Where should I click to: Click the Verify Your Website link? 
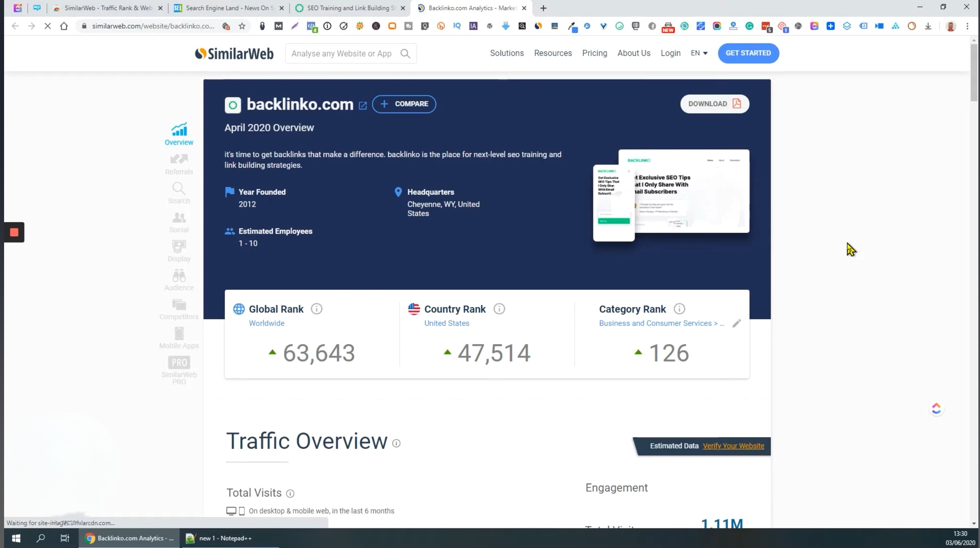coord(733,446)
